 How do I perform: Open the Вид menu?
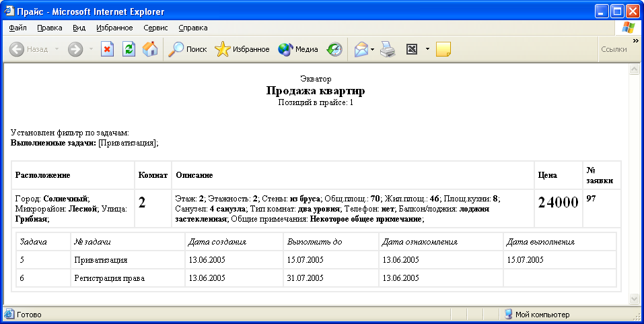79,28
